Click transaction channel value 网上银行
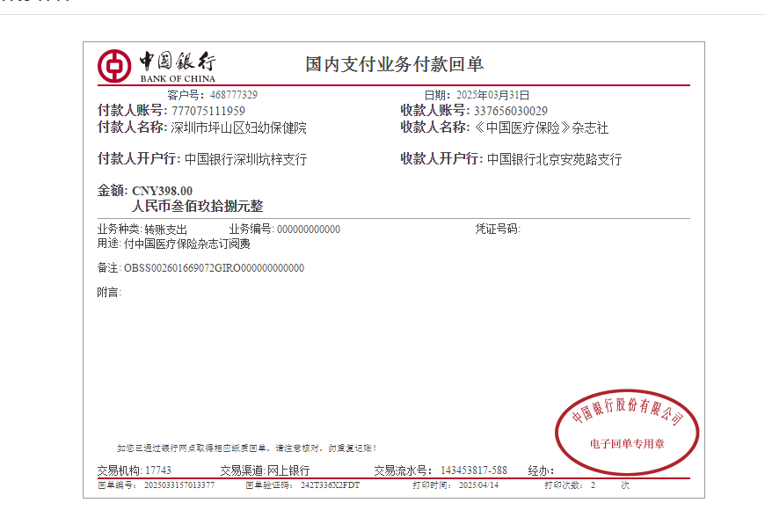This screenshot has width=765, height=532. pyautogui.click(x=288, y=470)
